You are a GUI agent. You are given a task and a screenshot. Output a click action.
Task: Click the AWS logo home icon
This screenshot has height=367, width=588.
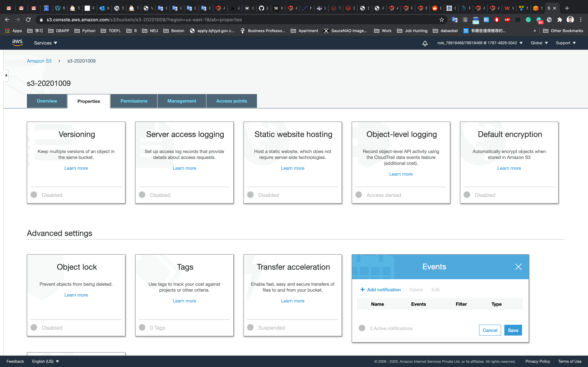click(x=17, y=43)
